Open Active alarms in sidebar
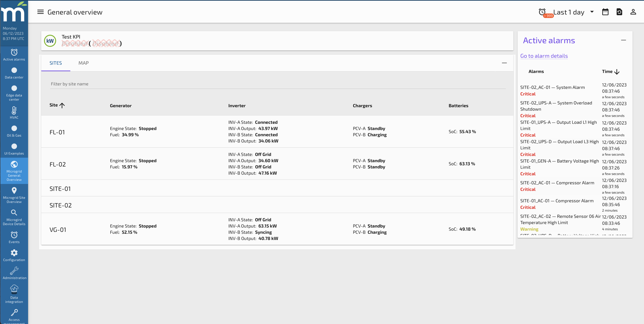Screen dimensions: 644x324 (x=14, y=55)
